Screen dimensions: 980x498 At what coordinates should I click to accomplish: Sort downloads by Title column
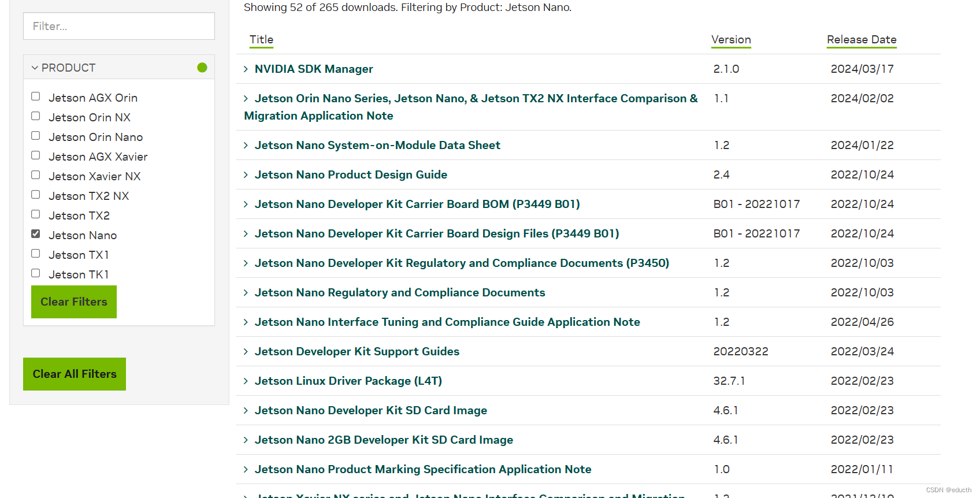(x=261, y=40)
